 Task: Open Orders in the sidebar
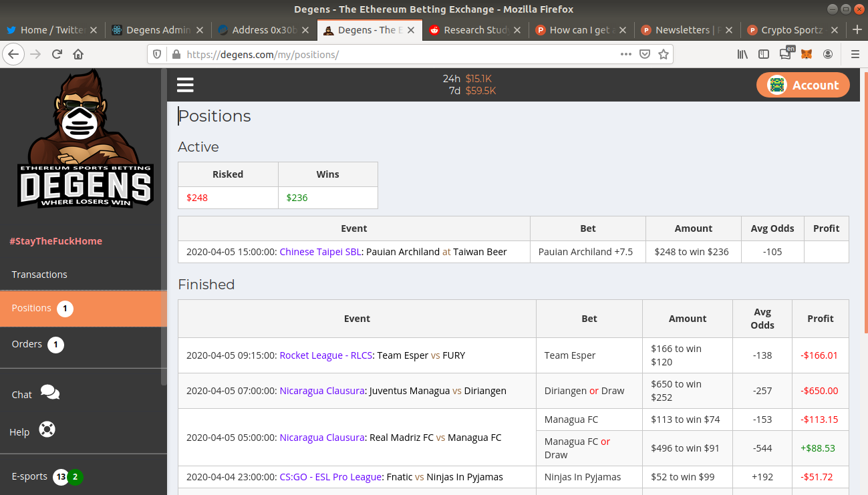(x=27, y=344)
